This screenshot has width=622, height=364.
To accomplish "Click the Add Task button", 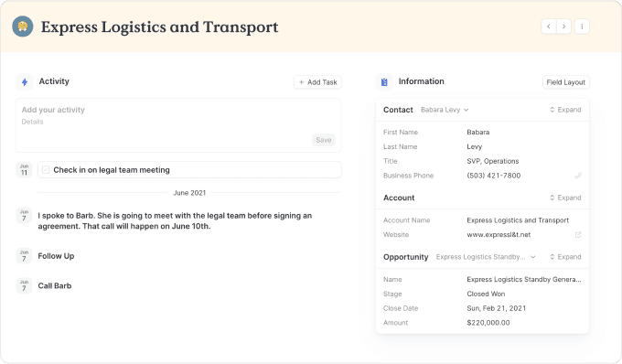I will (317, 82).
